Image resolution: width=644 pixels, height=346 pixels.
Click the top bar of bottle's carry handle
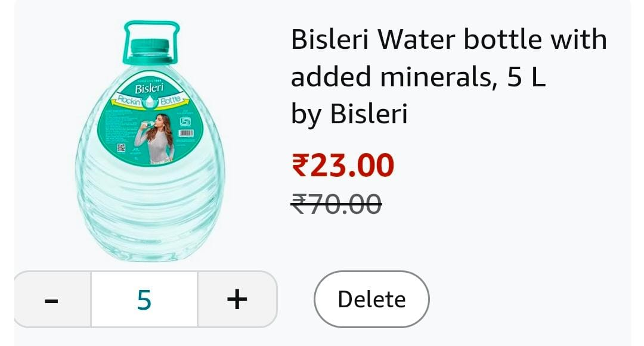[151, 24]
